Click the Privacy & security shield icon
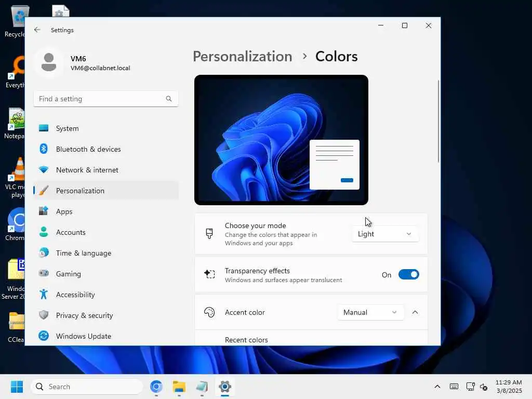This screenshot has width=532, height=399. pos(44,315)
